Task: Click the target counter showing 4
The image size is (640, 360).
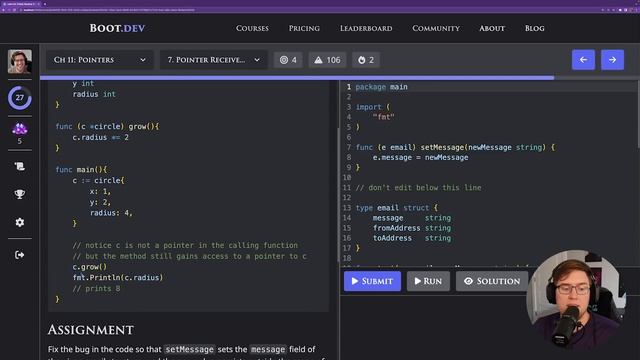Action: [288, 60]
